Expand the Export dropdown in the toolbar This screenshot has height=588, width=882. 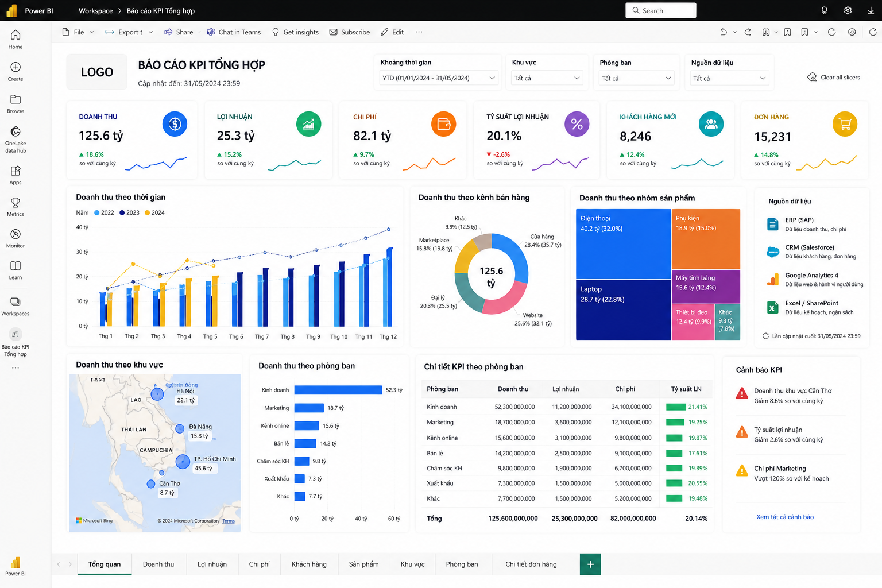pyautogui.click(x=150, y=32)
